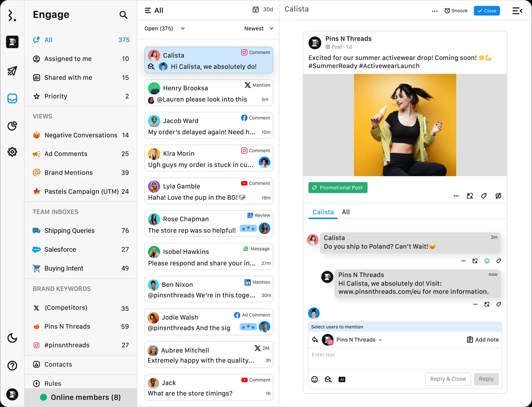Viewport: 532px width, 407px height.
Task: Open the search icon next to Engage
Action: point(123,15)
